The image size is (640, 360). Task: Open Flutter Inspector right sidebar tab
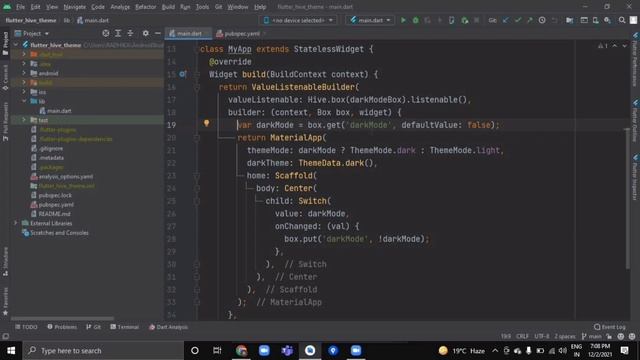pos(635,178)
